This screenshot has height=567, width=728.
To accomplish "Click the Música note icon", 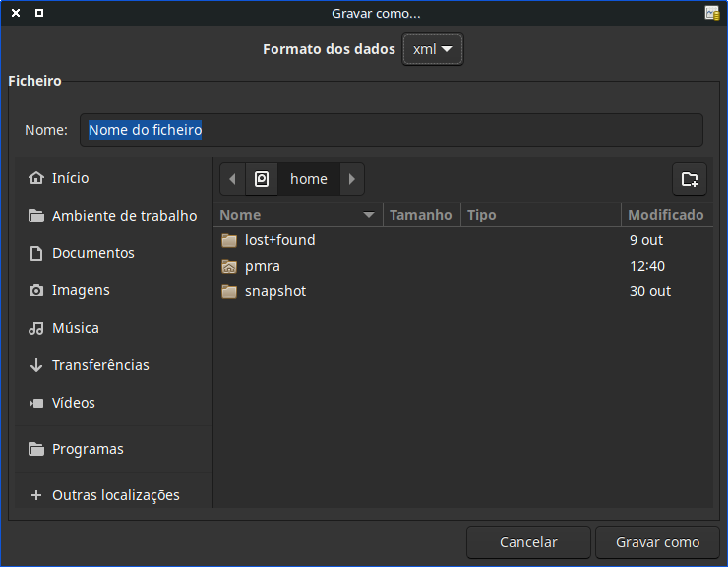I will [36, 328].
